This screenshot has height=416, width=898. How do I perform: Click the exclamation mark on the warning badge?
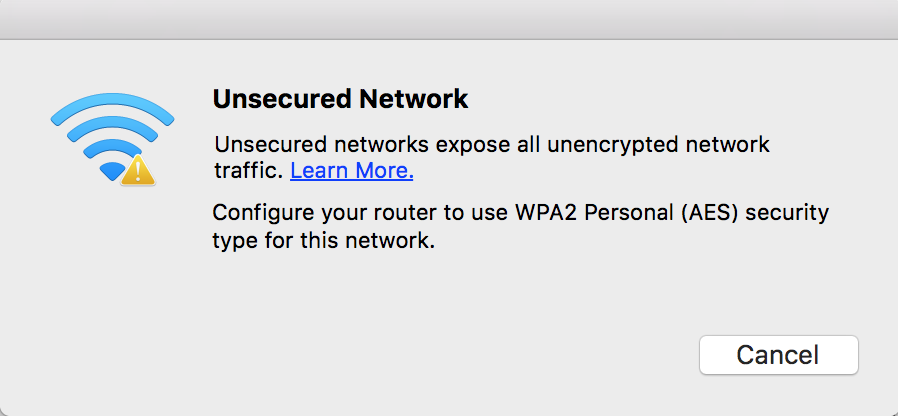pos(137,171)
